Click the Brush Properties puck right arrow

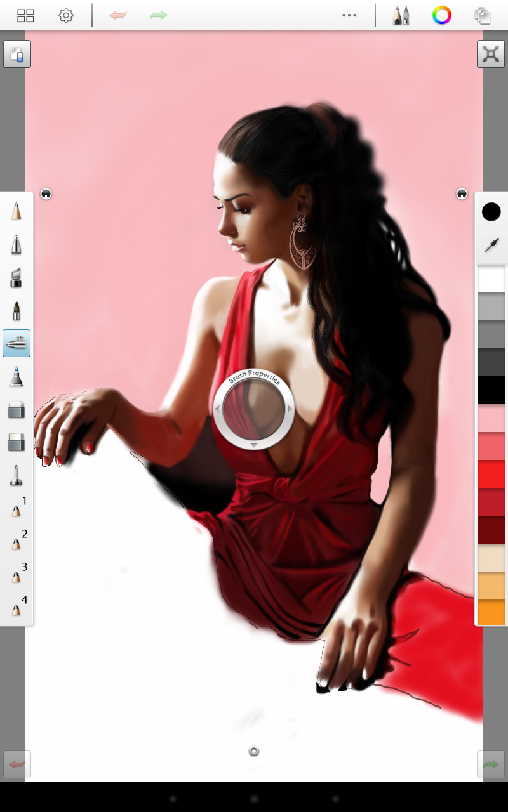(x=290, y=409)
